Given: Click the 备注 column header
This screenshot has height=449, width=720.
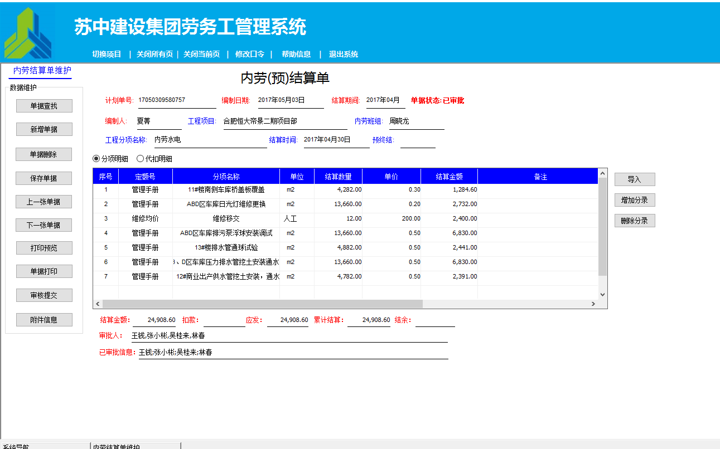Looking at the screenshot, I should pos(540,177).
